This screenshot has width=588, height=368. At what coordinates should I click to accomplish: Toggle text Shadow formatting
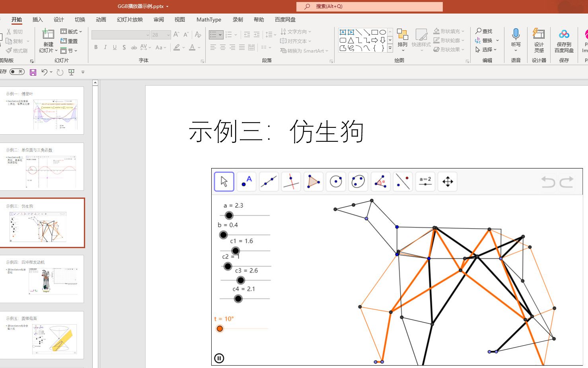124,47
